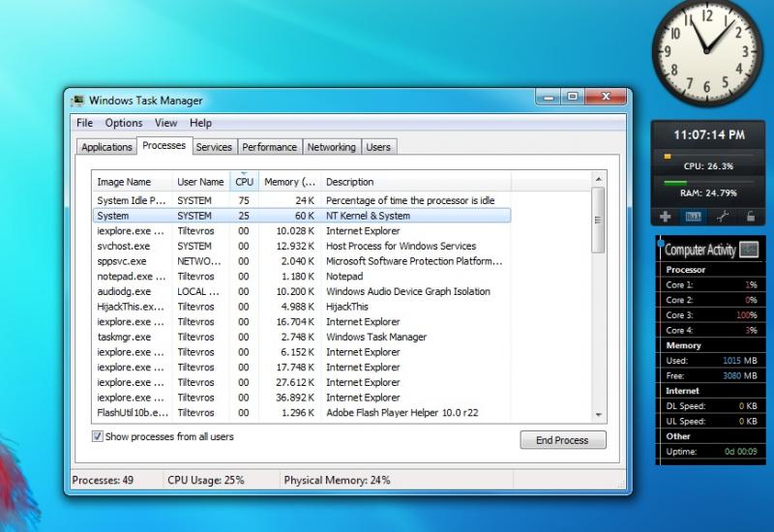
Task: Click CPU Usage: 25% in the status bar
Action: [x=206, y=480]
